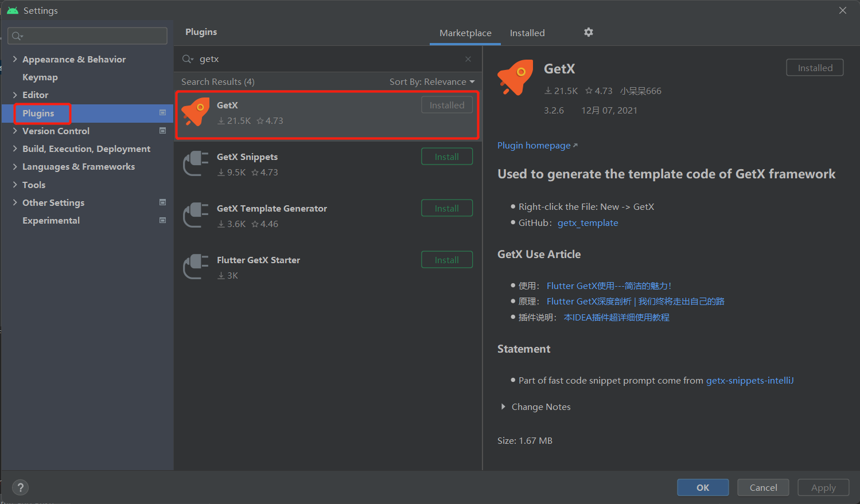Switch to the Marketplace tab
This screenshot has width=860, height=504.
465,33
